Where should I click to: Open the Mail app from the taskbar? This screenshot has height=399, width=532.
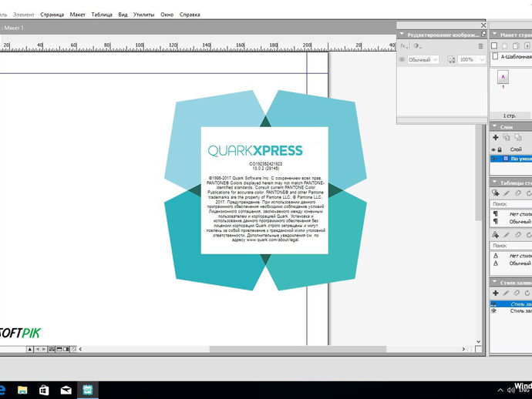pyautogui.click(x=66, y=391)
